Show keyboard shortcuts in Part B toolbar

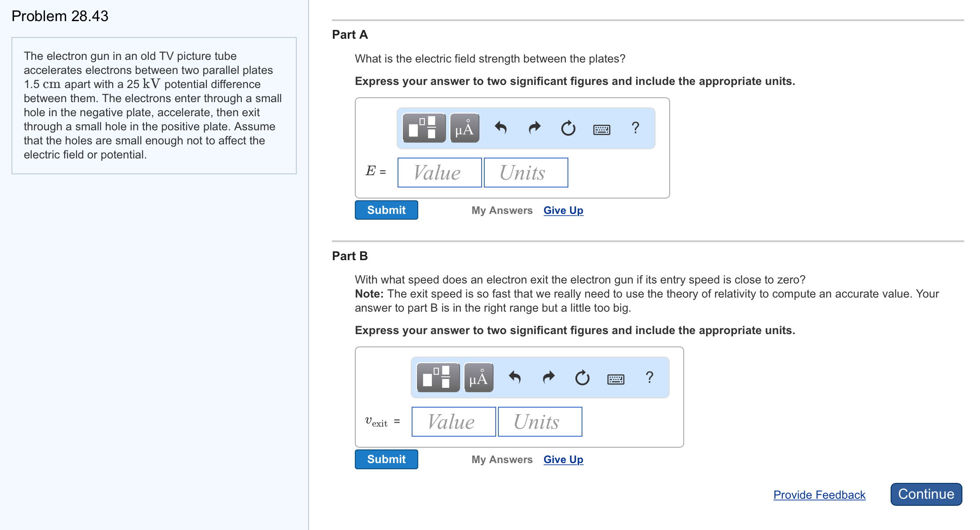click(615, 379)
